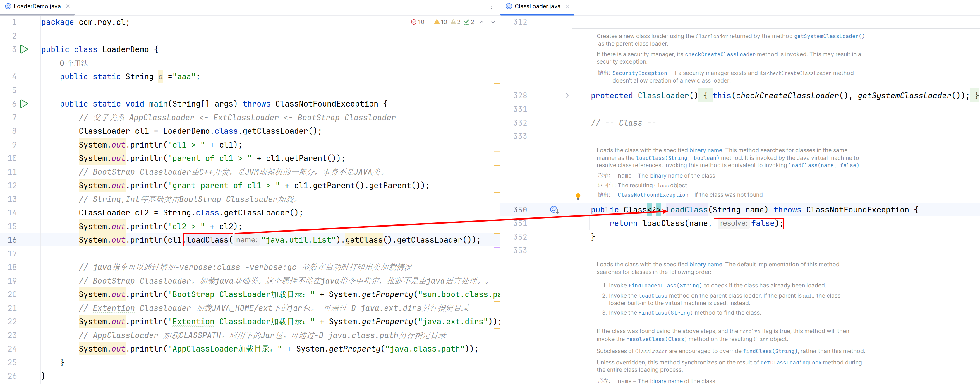Click the pale weak warnings indicator showing 2
The height and width of the screenshot is (384, 980).
coord(455,22)
